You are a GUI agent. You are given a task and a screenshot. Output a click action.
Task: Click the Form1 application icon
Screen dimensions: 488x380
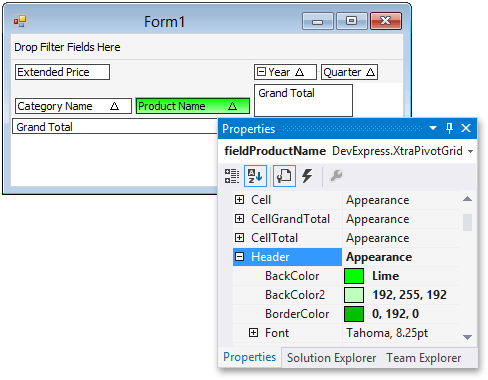click(20, 21)
